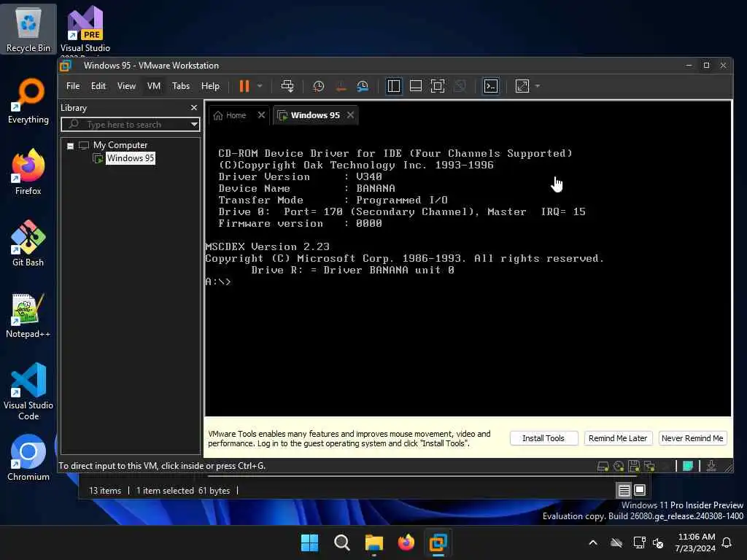Screen dimensions: 747x560
Task: Switch File Explorer to details view
Action: (624, 490)
